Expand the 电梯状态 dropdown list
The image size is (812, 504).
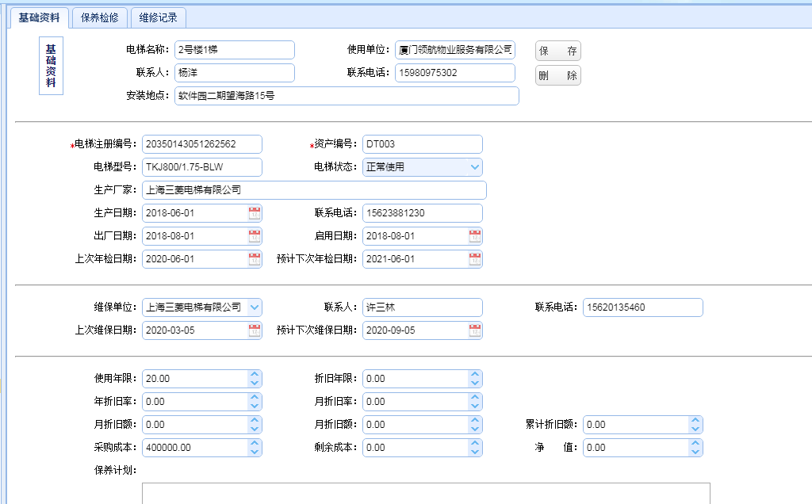[474, 167]
